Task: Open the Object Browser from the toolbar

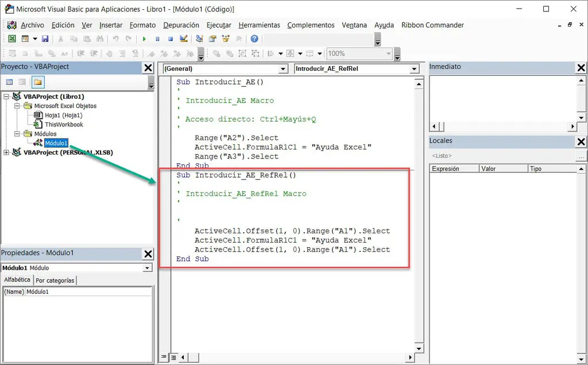Action: tap(226, 39)
